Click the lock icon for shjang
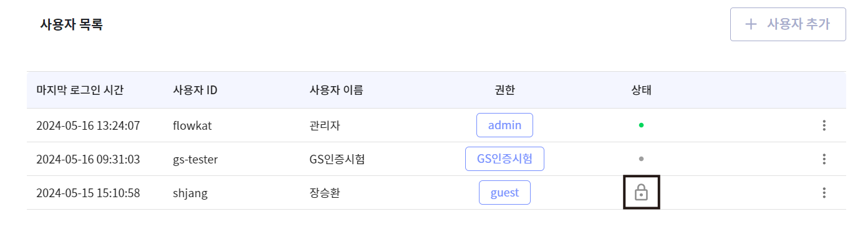The height and width of the screenshot is (239, 868). point(642,193)
